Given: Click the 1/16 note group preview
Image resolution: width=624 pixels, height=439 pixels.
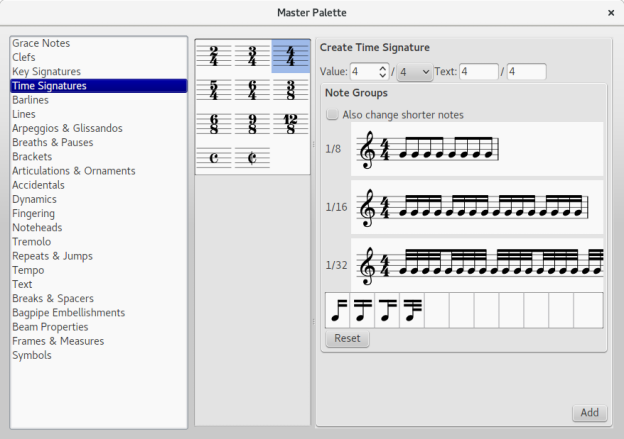Looking at the screenshot, I should pyautogui.click(x=478, y=208).
